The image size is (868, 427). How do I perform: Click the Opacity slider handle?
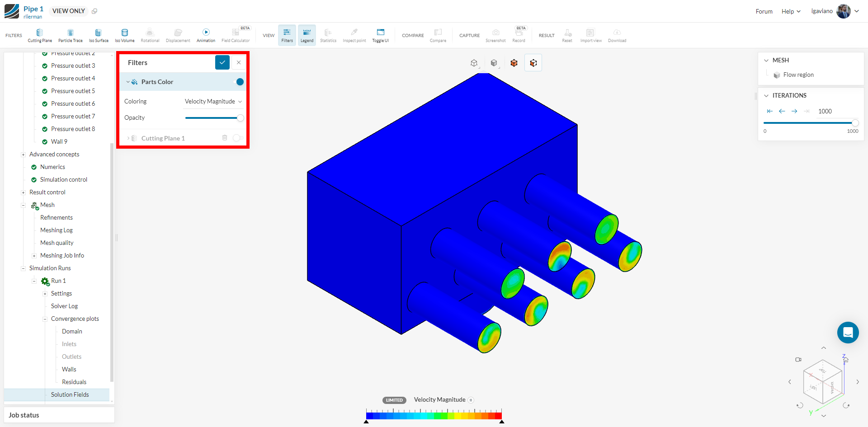click(x=241, y=118)
